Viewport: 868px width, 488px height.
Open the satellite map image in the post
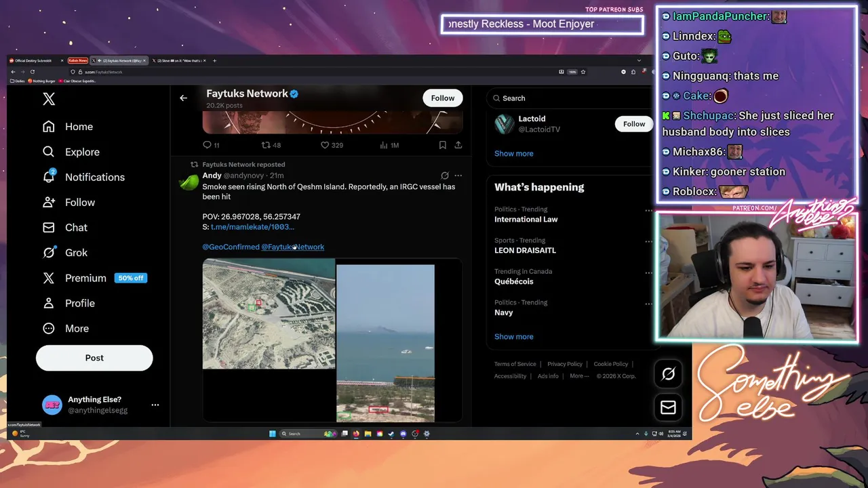point(269,314)
